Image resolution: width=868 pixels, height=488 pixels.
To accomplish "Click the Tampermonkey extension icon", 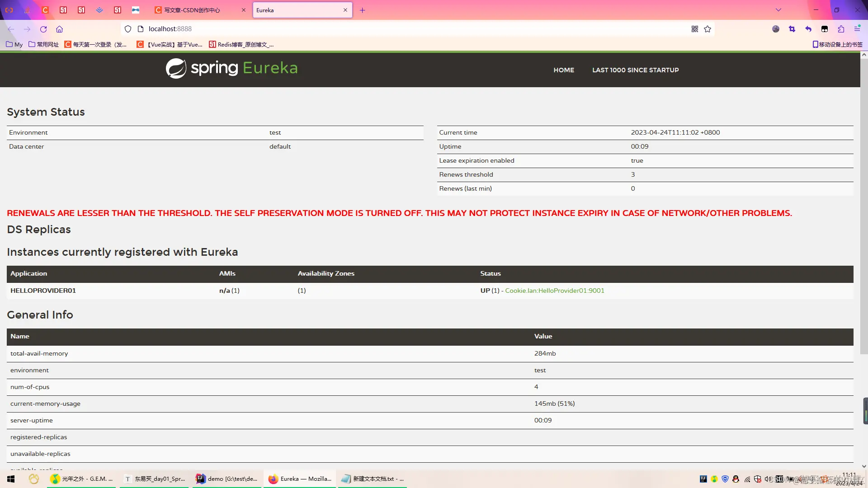I will [x=825, y=29].
